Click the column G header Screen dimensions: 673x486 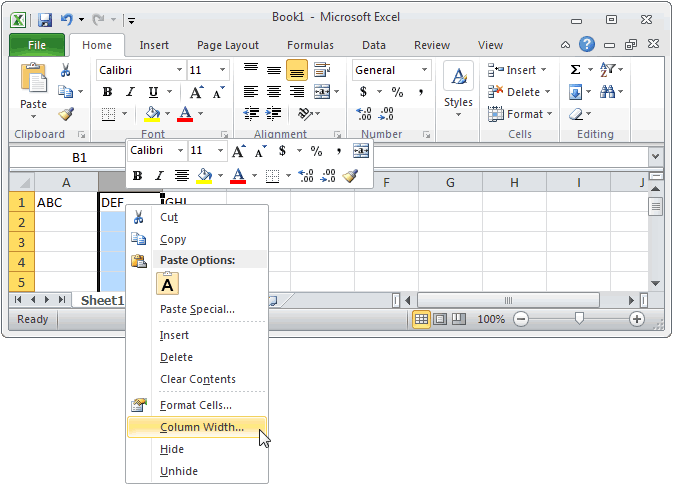tap(450, 182)
